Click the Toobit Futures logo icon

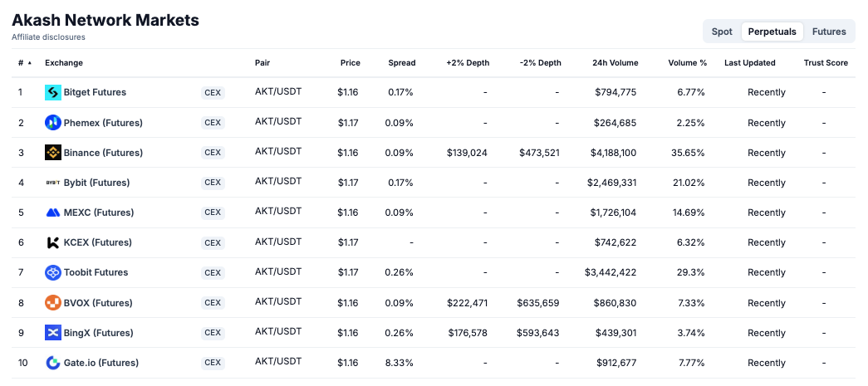(x=53, y=272)
